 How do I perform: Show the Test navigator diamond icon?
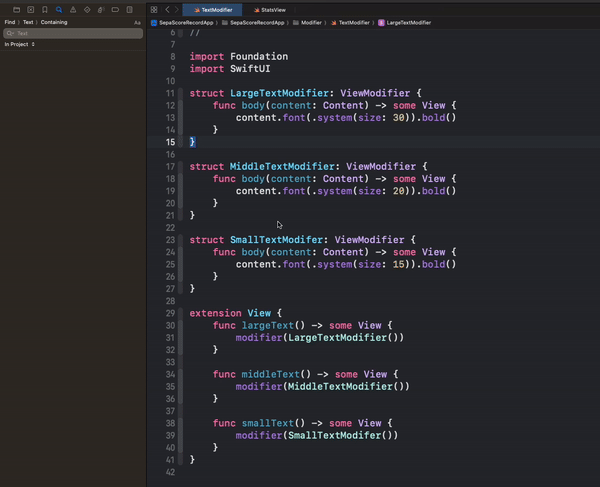86,9
